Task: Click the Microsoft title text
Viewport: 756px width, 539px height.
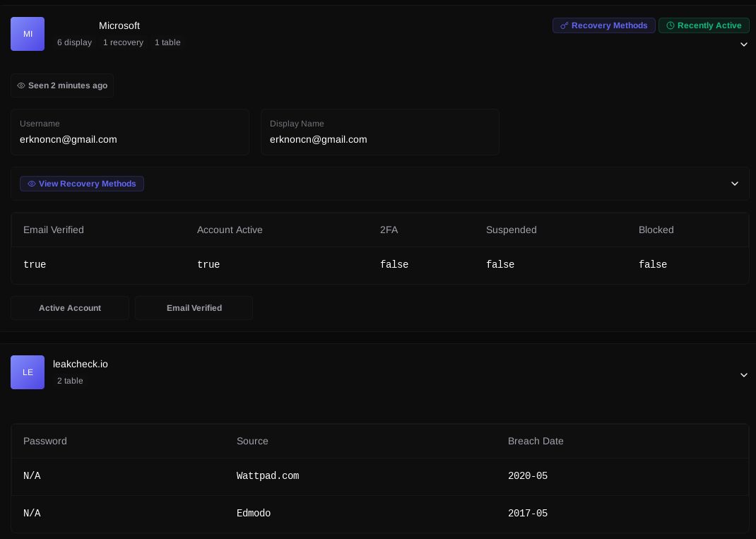Action: click(119, 25)
